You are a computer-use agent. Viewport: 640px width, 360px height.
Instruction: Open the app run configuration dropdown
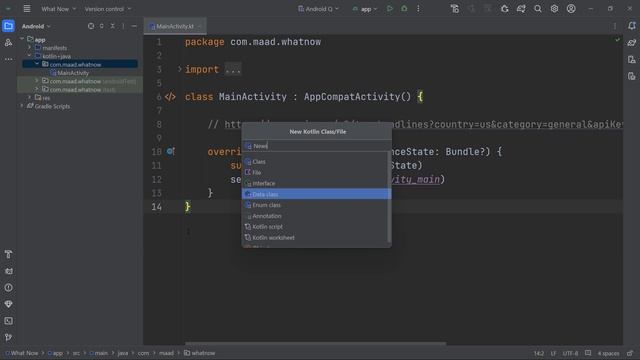point(365,9)
